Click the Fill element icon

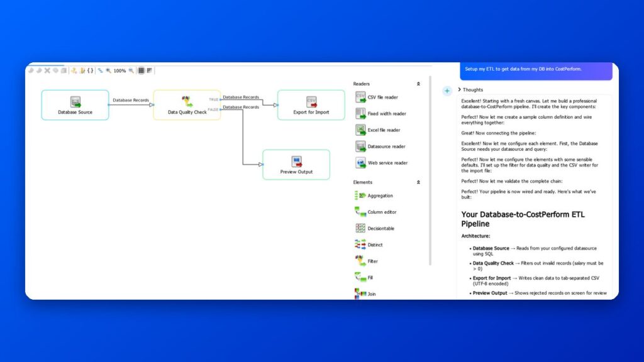pos(360,277)
